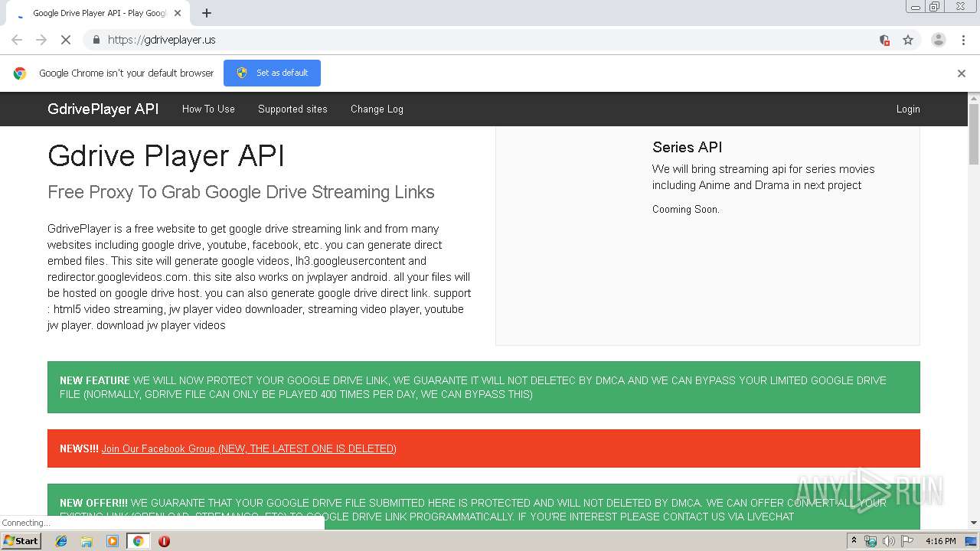Click the browser back arrow
Screen dimensions: 980x551
tap(17, 40)
